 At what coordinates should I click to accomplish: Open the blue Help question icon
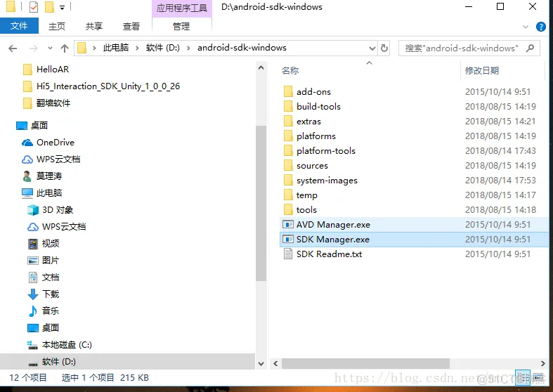pos(540,27)
